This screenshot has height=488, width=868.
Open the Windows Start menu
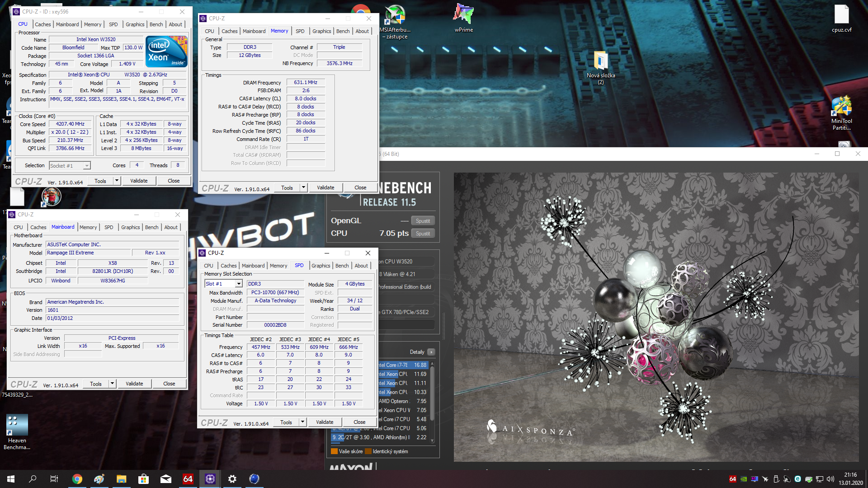[11, 479]
